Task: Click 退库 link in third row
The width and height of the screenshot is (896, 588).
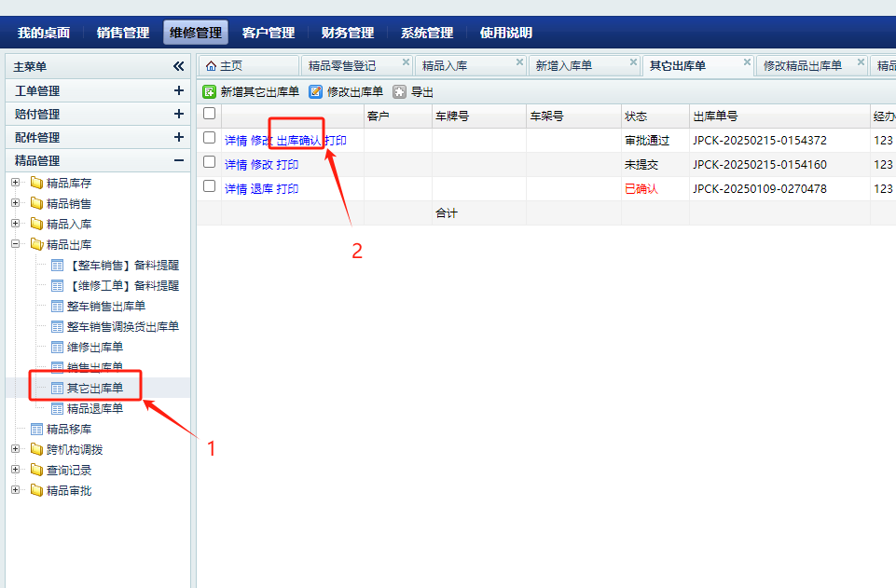Action: [x=261, y=189]
